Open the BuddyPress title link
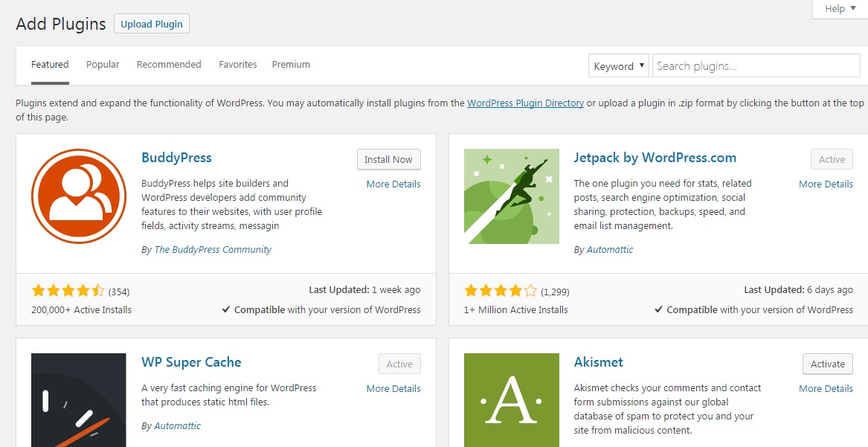Image resolution: width=868 pixels, height=447 pixels. point(176,158)
